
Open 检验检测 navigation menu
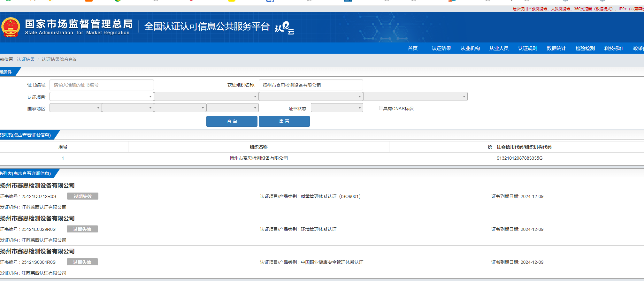(x=585, y=48)
